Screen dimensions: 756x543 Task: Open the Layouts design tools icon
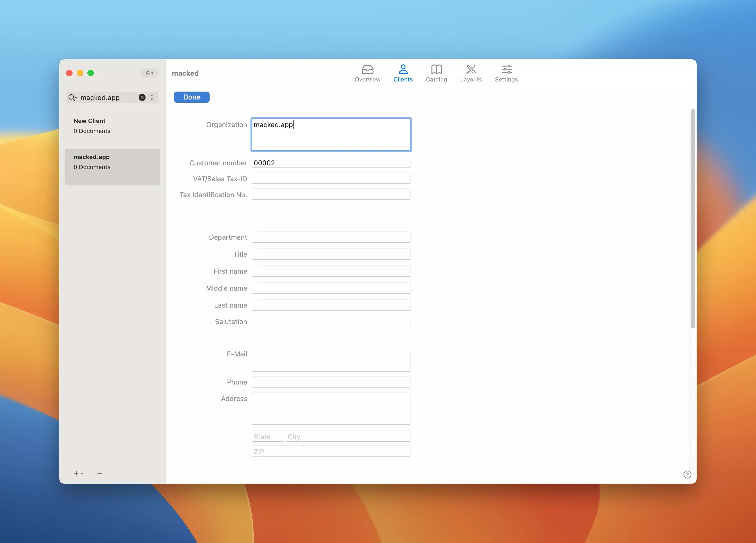point(471,70)
